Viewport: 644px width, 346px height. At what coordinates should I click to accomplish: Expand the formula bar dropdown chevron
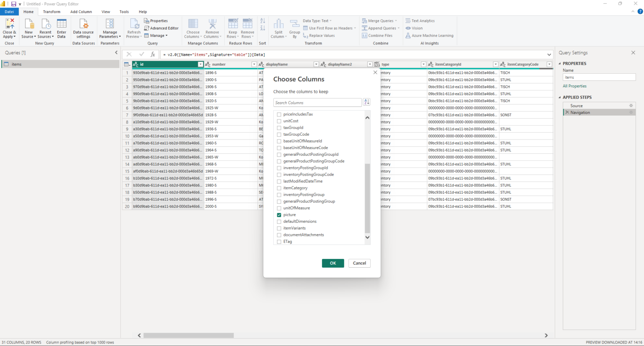(549, 54)
